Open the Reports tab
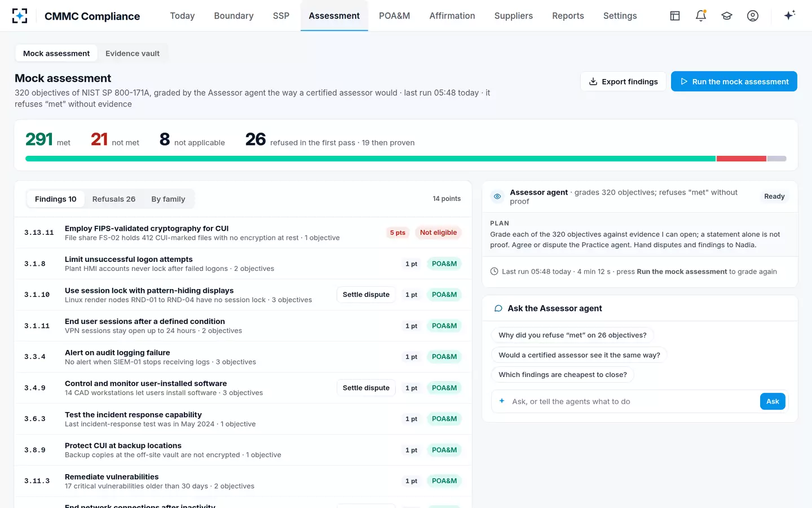Screen dimensions: 812x508 pyautogui.click(x=568, y=16)
